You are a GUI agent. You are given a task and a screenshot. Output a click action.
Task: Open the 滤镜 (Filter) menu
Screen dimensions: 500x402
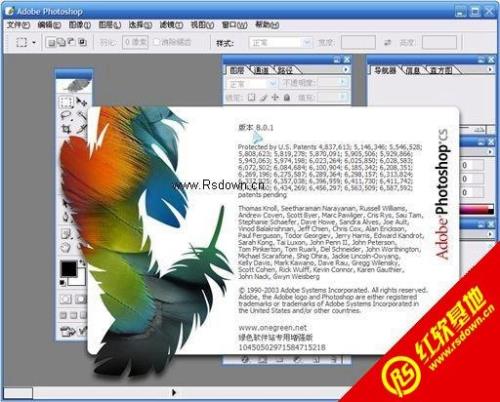(x=171, y=25)
